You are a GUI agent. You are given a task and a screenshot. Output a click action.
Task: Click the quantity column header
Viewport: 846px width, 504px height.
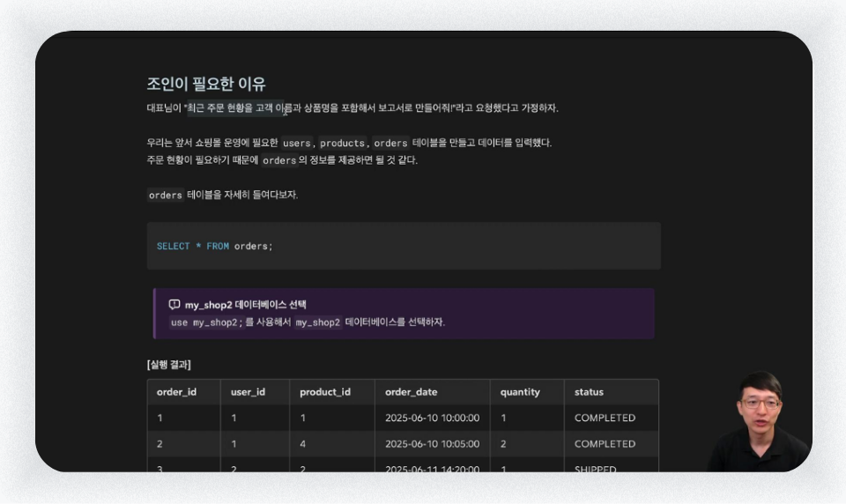[520, 392]
